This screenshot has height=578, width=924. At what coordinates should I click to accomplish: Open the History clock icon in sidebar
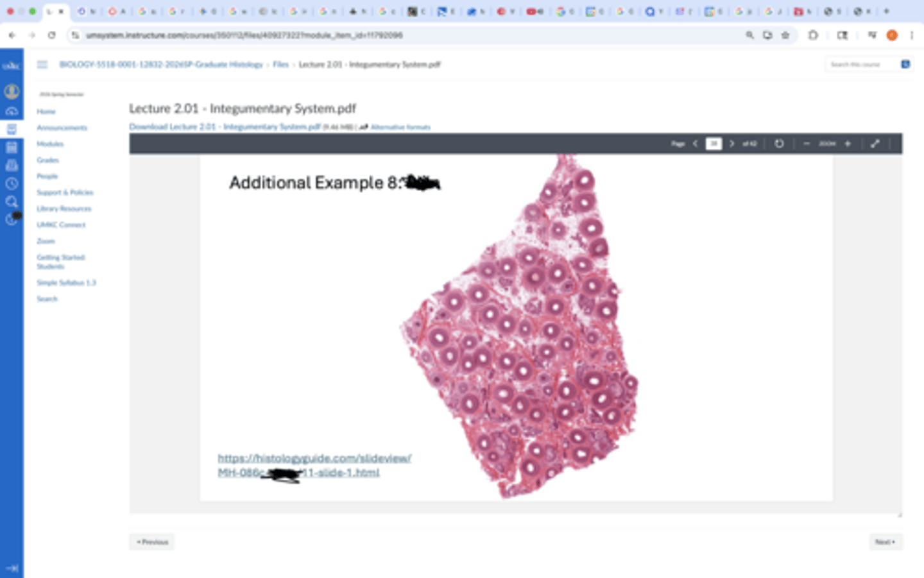(x=12, y=183)
